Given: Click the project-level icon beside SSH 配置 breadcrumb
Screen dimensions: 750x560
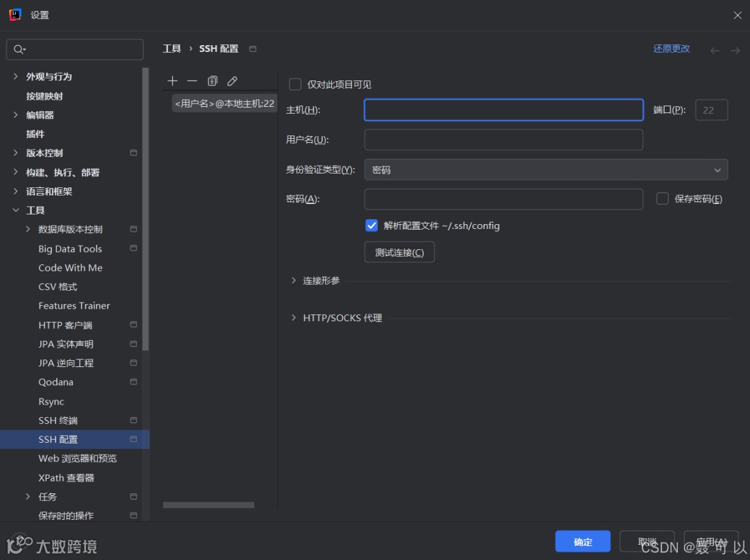Looking at the screenshot, I should pyautogui.click(x=253, y=49).
